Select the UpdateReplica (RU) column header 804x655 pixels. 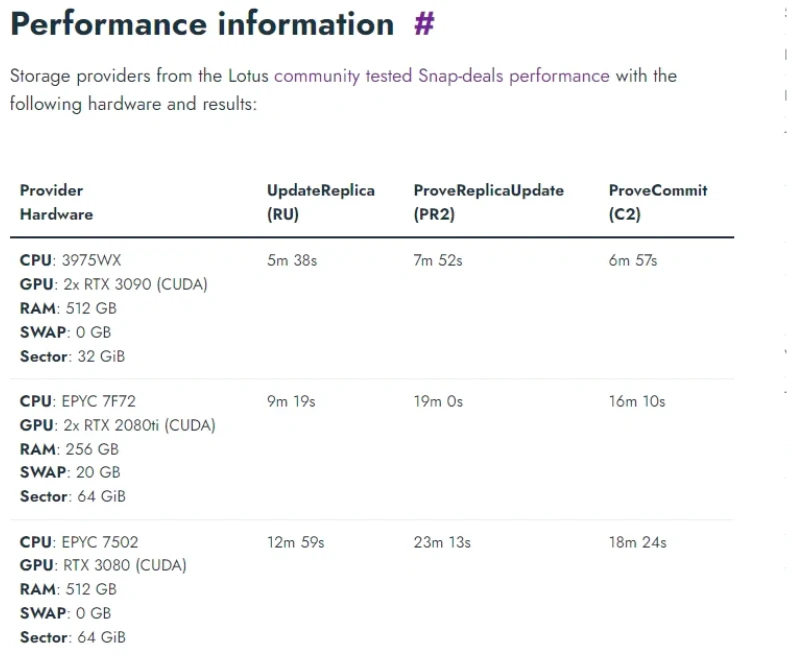click(x=320, y=202)
